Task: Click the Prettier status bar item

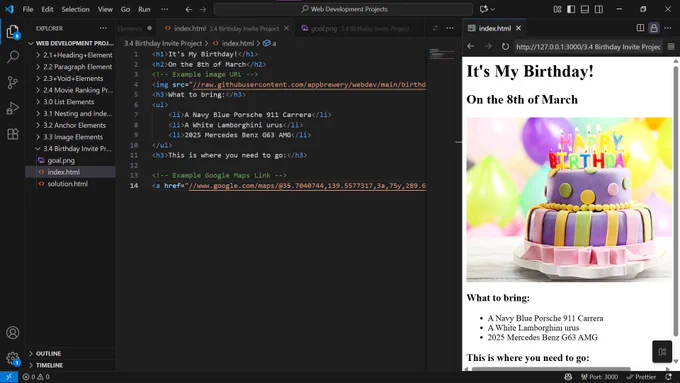Action: [641, 376]
